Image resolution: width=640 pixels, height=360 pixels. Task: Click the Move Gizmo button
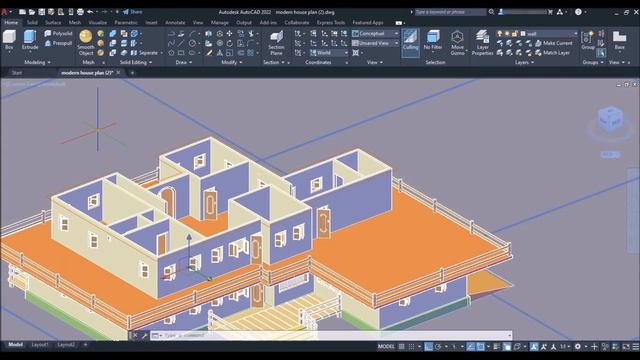[x=457, y=42]
